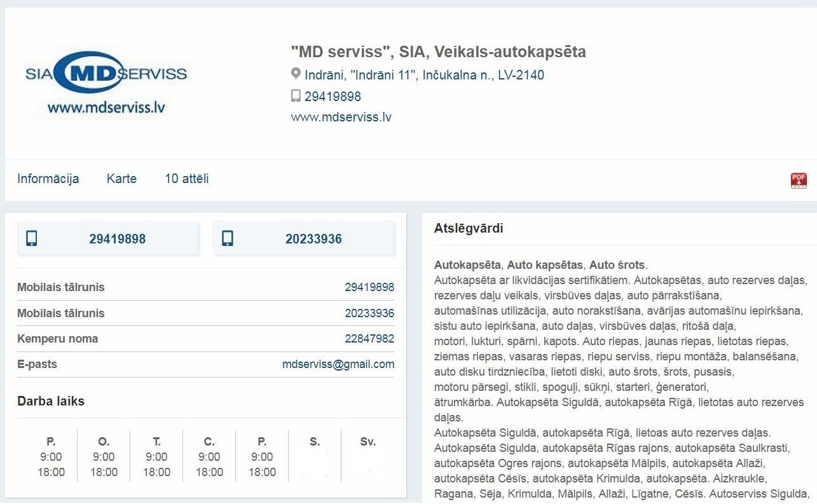Open the Informācija tab

coord(48,179)
